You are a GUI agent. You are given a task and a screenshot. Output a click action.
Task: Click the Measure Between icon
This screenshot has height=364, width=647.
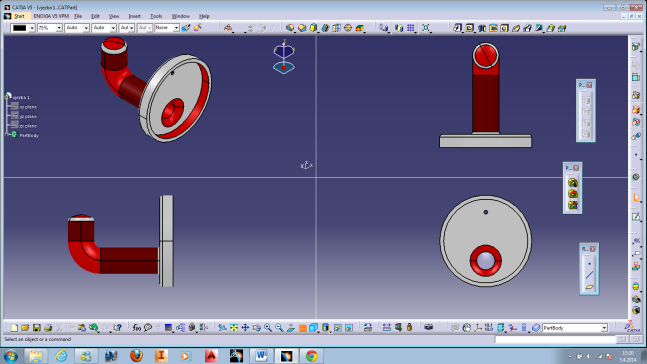pos(387,328)
